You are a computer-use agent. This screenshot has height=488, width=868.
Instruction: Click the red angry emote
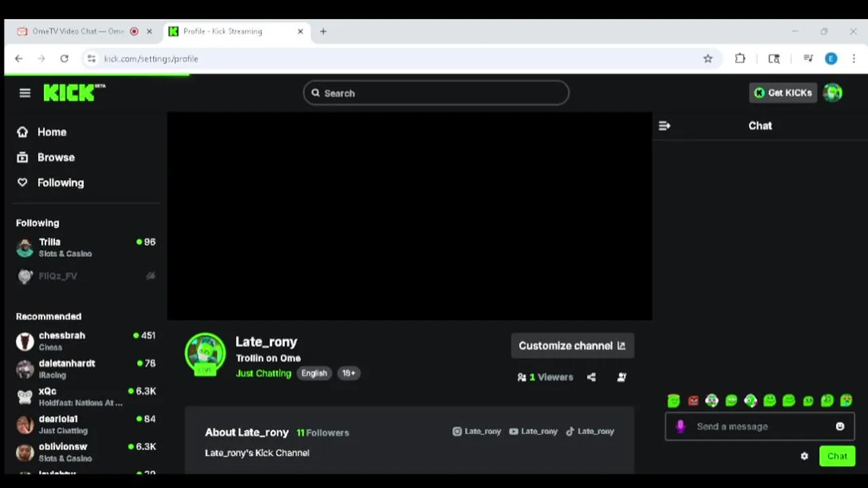[x=693, y=401]
